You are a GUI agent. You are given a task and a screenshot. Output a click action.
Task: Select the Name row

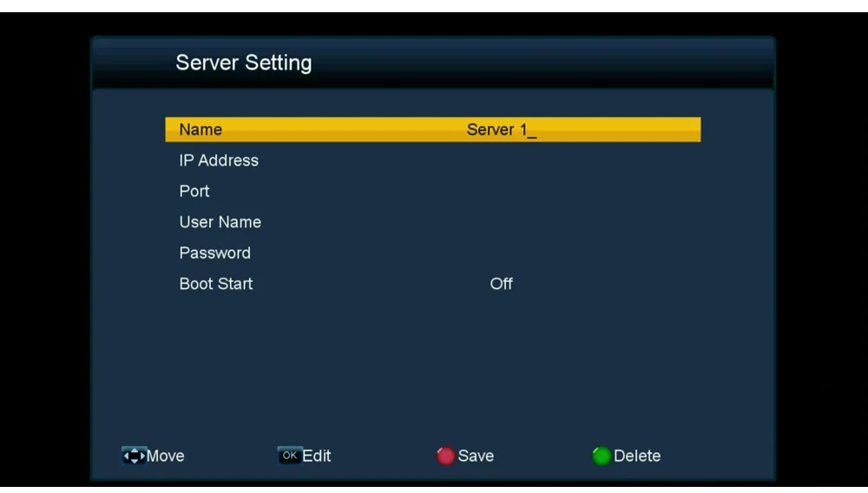432,129
